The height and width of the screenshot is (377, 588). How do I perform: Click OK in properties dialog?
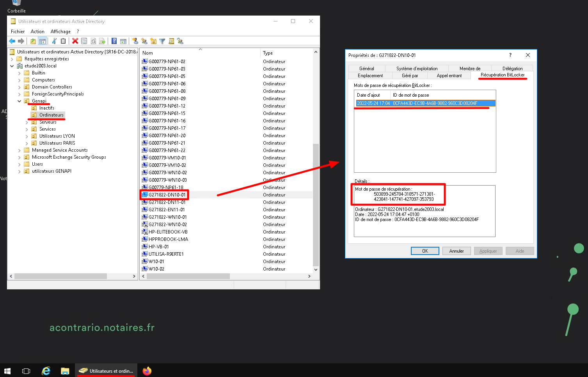[x=425, y=251]
